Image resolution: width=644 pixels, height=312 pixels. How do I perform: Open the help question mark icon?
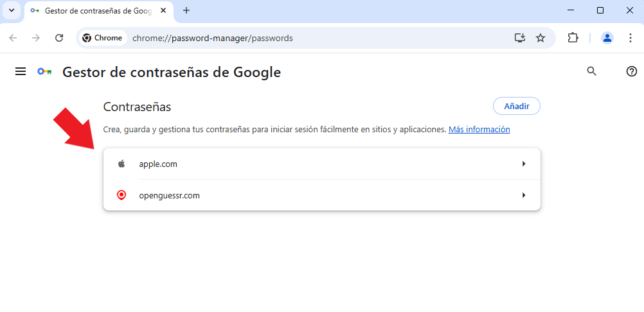(x=631, y=71)
